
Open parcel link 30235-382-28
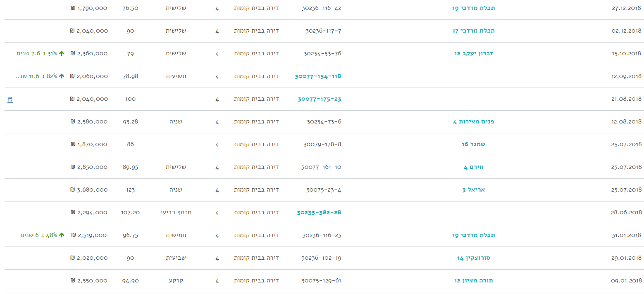(x=319, y=213)
